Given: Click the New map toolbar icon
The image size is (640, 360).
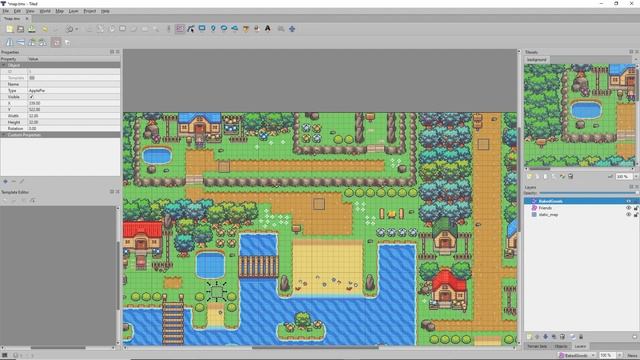Looking at the screenshot, I should tap(9, 29).
